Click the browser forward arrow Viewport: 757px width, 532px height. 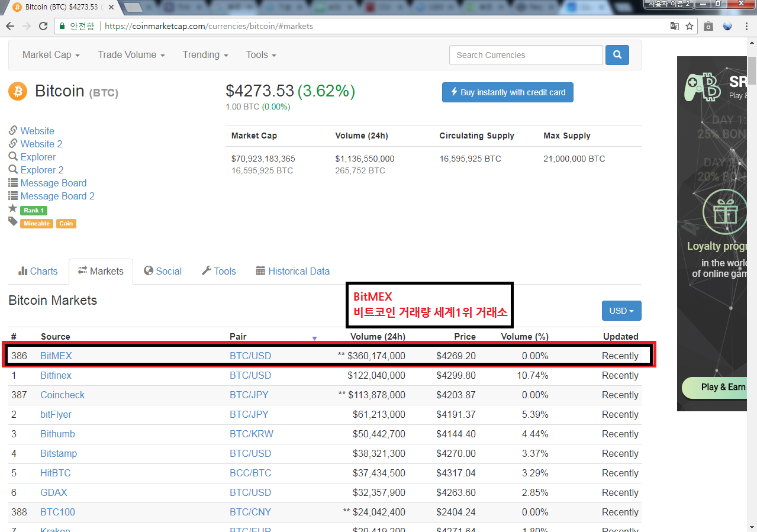[x=27, y=26]
